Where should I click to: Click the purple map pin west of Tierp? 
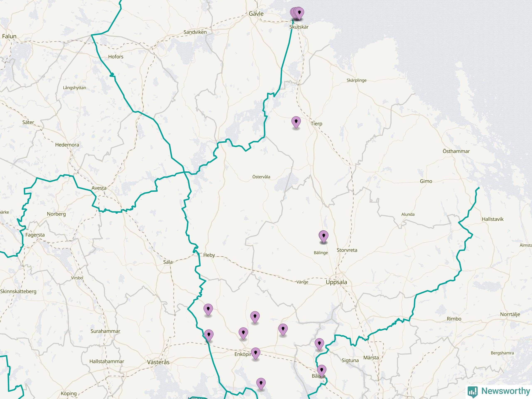click(x=296, y=122)
